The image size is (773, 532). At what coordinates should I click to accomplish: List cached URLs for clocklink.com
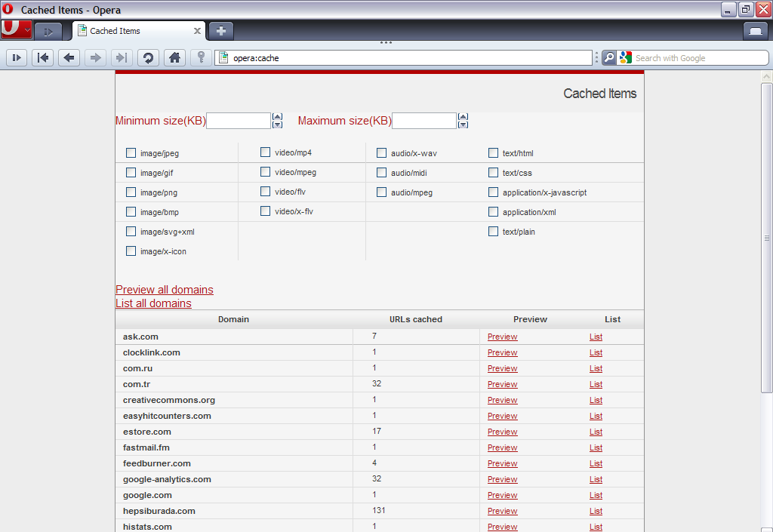coord(596,352)
